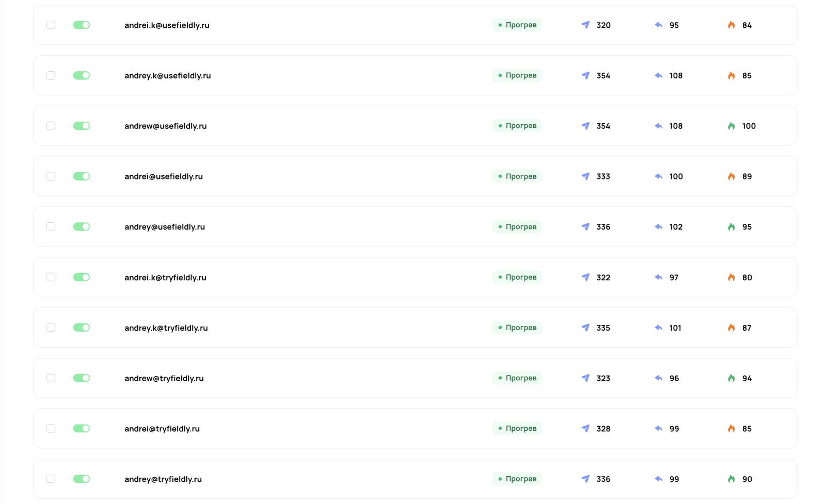Viewport: 826px width, 504px height.
Task: Tick the checkbox for andrew@usefieldly.ru
Action: coord(51,126)
